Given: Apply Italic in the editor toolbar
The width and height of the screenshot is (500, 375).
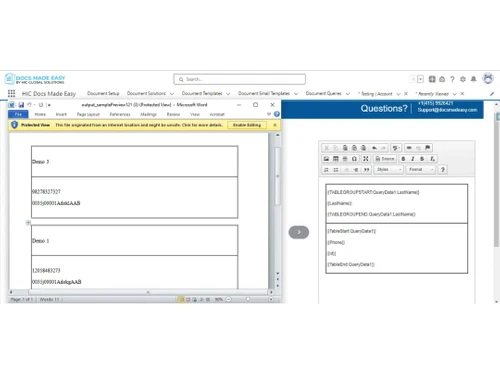Looking at the screenshot, I should coord(413,159).
